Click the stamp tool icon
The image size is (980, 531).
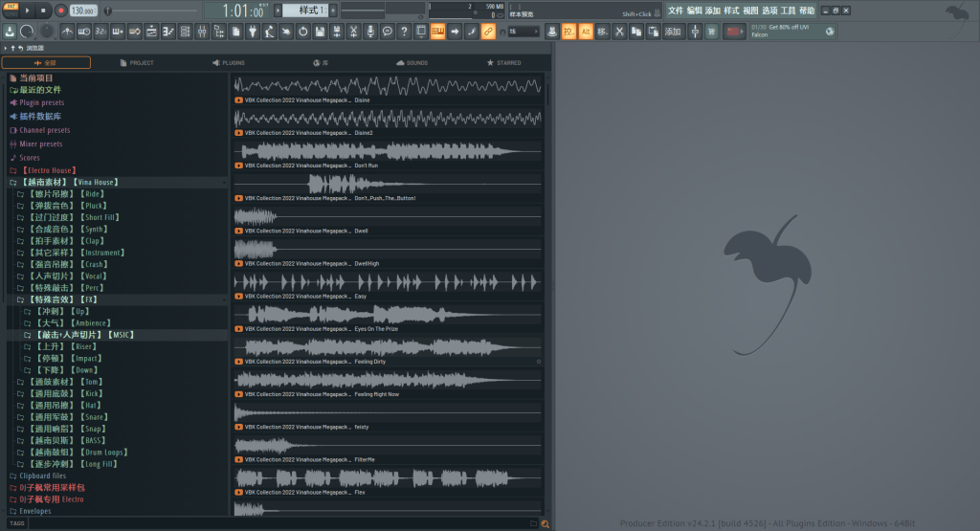point(552,32)
